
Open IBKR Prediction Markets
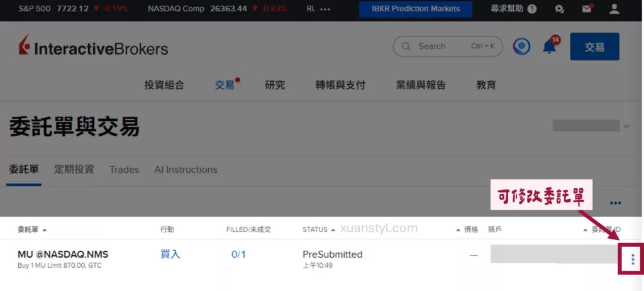(x=416, y=9)
